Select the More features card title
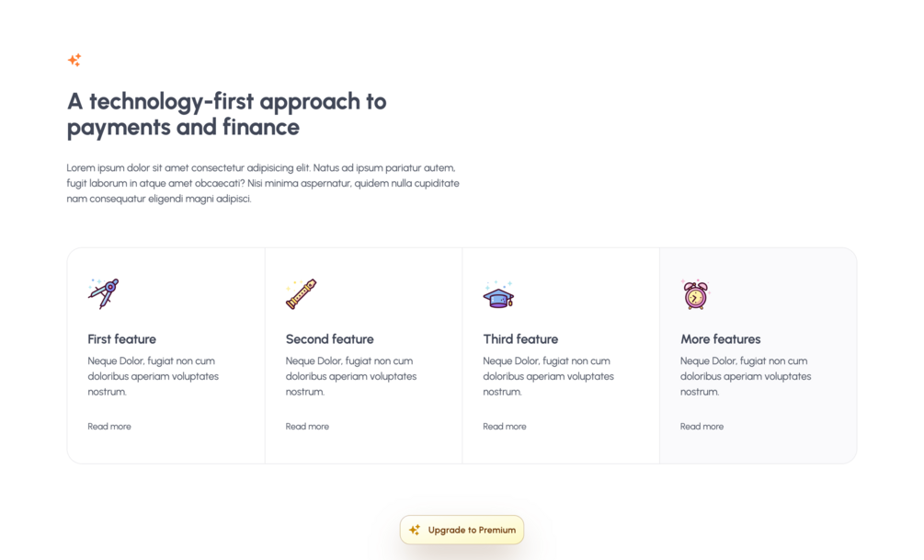 click(721, 339)
